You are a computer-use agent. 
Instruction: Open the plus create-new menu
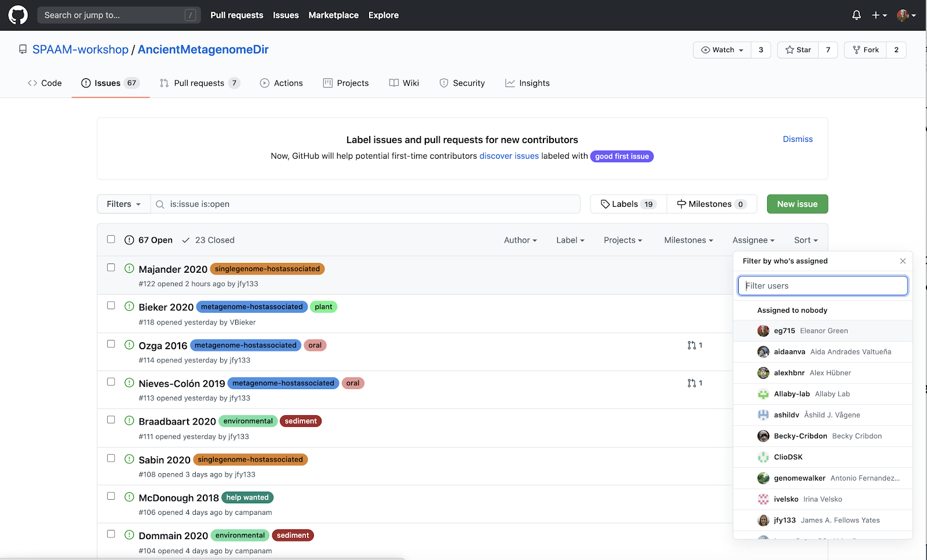pyautogui.click(x=879, y=15)
